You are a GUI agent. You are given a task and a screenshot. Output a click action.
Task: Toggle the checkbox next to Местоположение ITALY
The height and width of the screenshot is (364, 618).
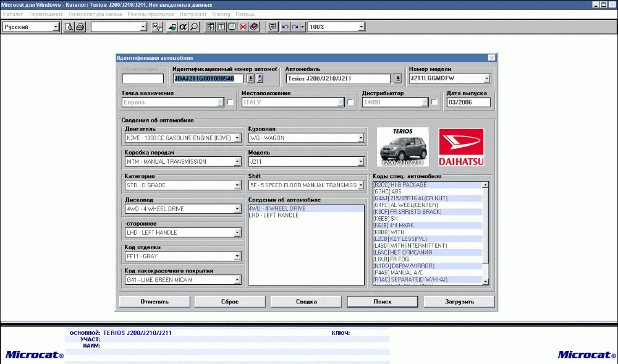[x=350, y=102]
